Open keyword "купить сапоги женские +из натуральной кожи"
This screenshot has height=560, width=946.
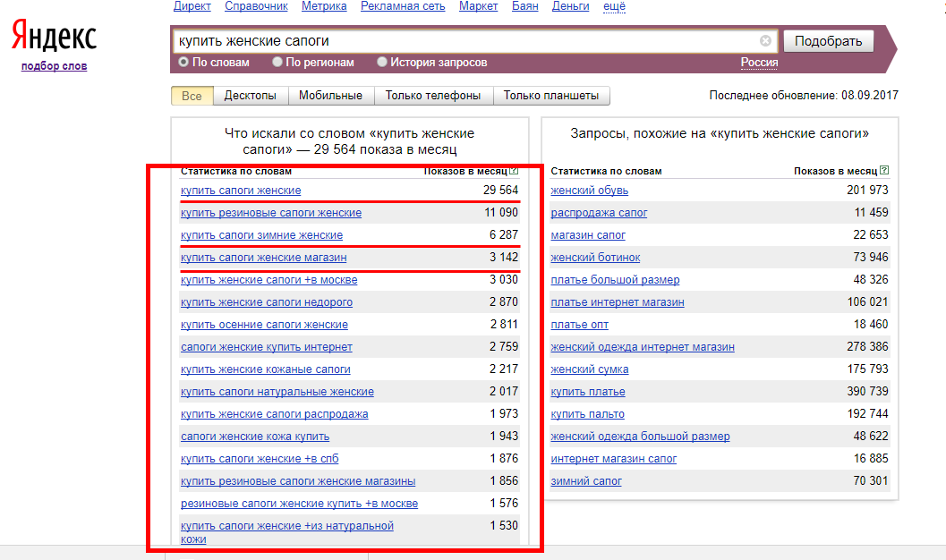pos(287,532)
